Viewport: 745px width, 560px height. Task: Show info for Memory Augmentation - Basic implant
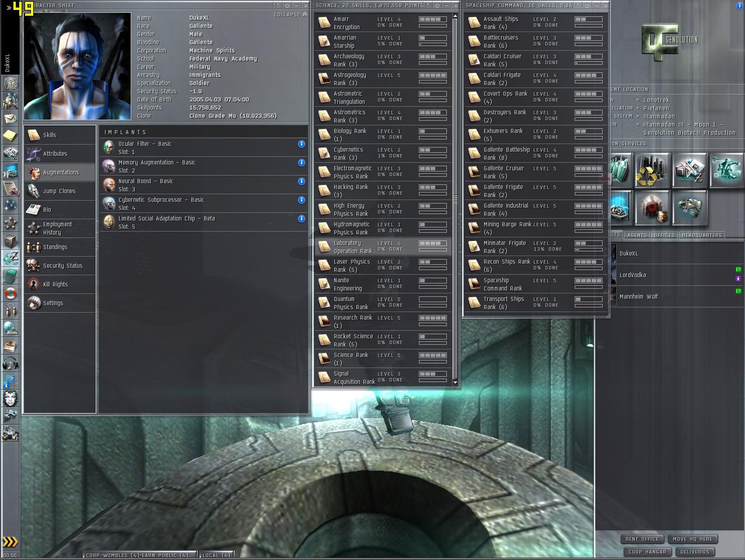click(x=302, y=163)
